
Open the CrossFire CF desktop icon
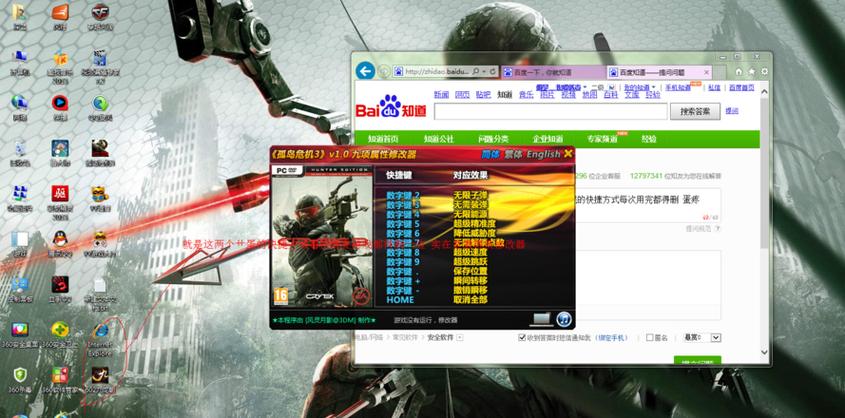(x=100, y=12)
